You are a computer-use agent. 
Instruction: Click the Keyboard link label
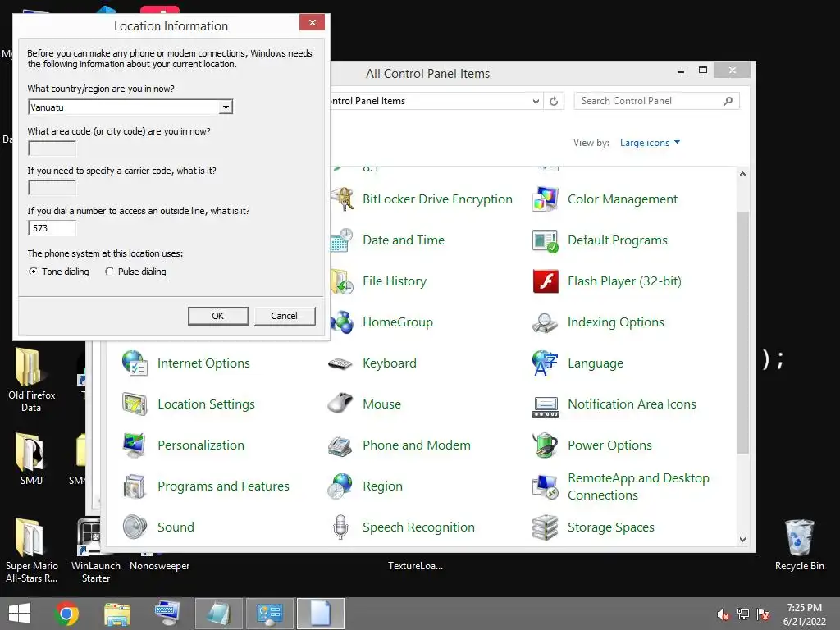390,363
